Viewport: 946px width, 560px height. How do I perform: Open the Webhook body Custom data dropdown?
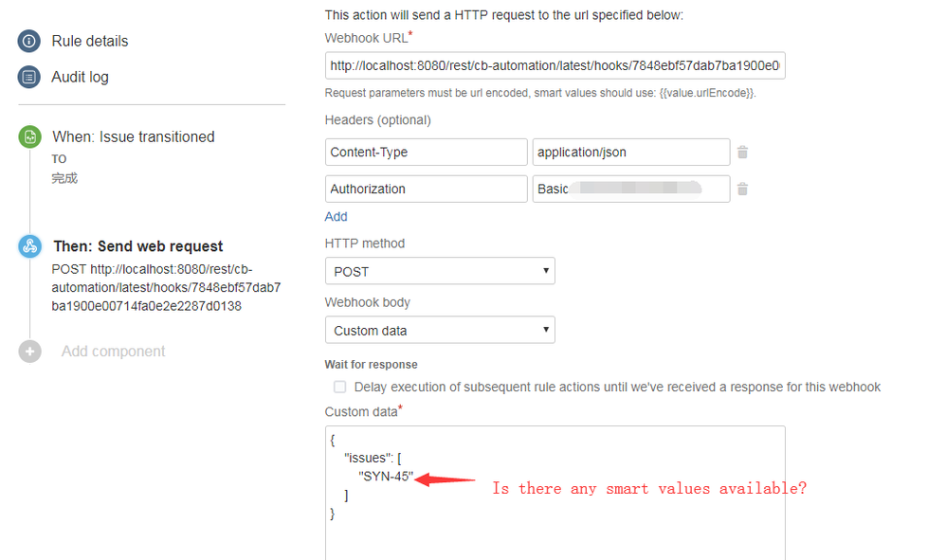(440, 331)
